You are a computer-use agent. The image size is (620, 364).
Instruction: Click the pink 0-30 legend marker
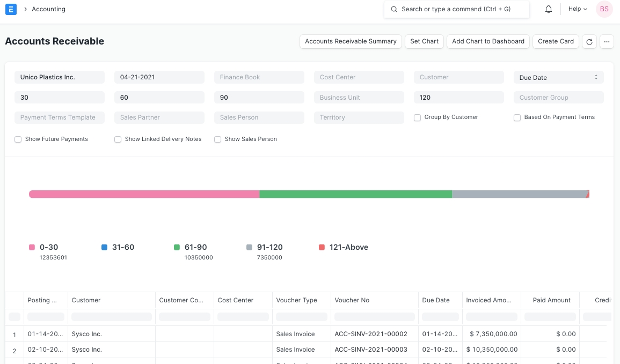[32, 247]
